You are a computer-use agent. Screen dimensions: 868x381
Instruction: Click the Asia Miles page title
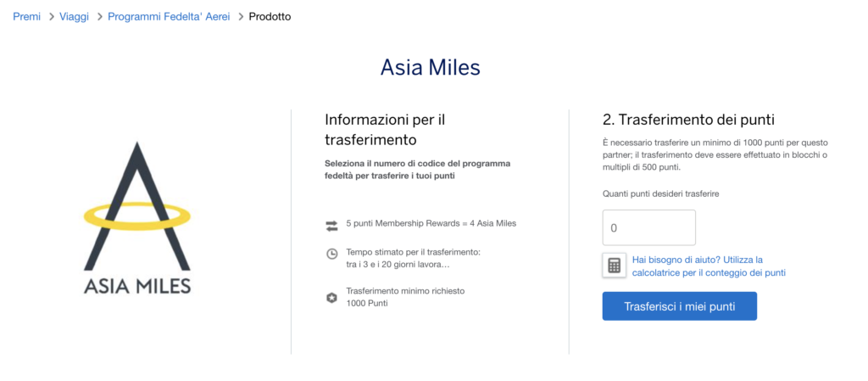pyautogui.click(x=430, y=68)
